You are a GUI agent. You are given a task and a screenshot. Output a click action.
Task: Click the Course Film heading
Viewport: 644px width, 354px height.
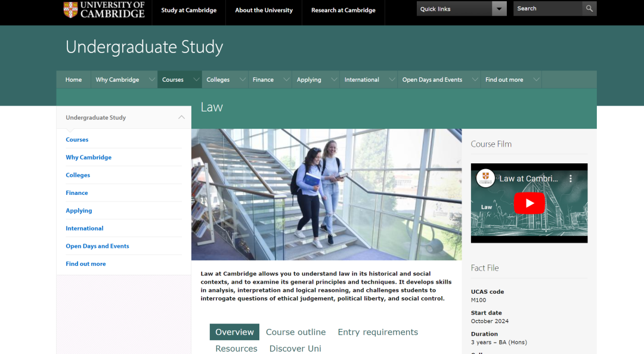pyautogui.click(x=491, y=144)
